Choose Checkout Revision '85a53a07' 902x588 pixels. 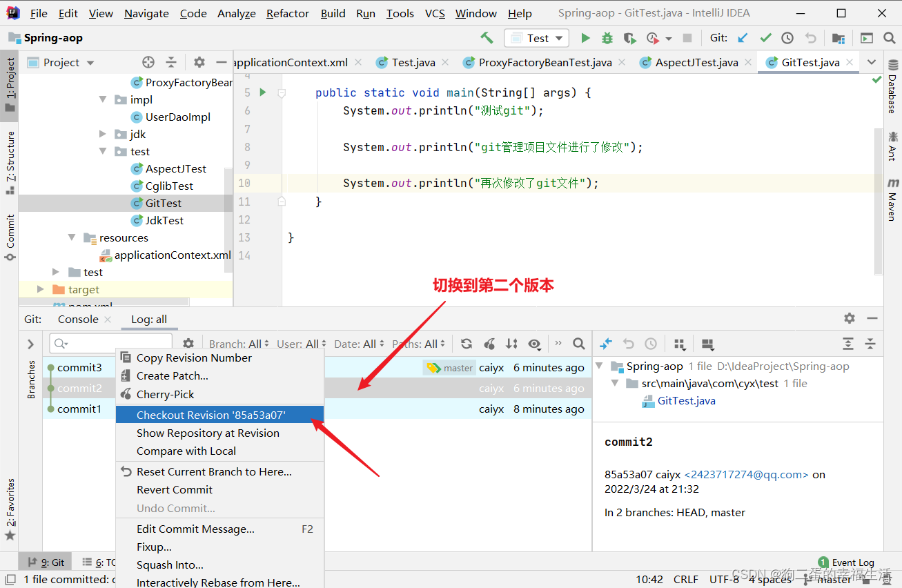click(219, 415)
